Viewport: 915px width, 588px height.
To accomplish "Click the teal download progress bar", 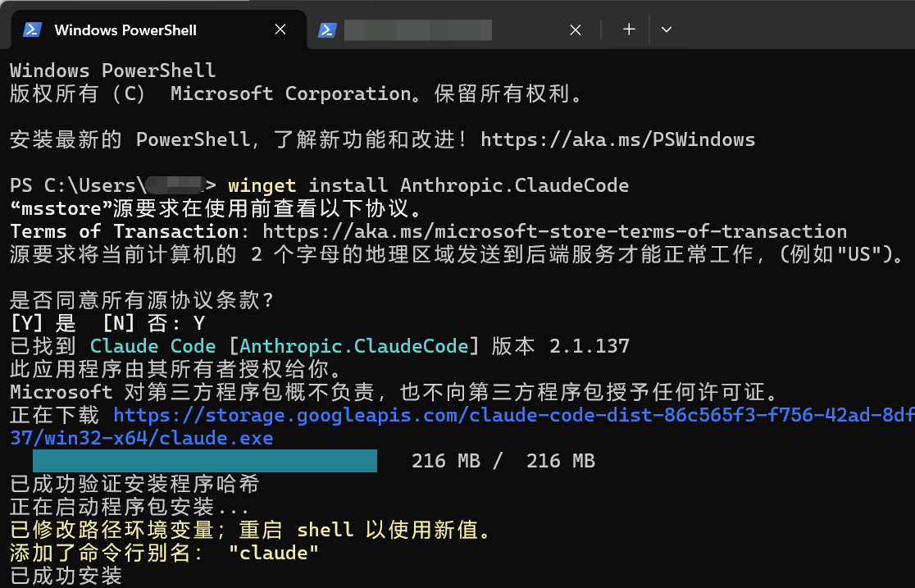I will click(205, 461).
